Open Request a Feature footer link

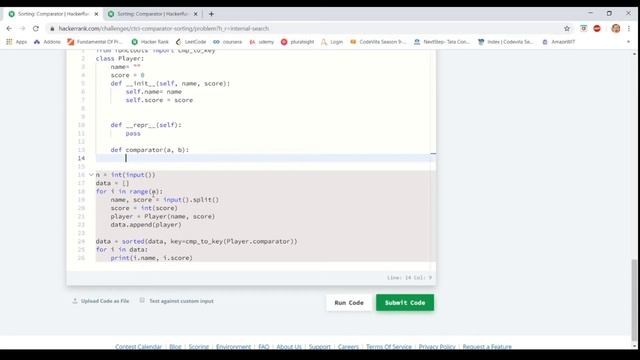pyautogui.click(x=487, y=347)
